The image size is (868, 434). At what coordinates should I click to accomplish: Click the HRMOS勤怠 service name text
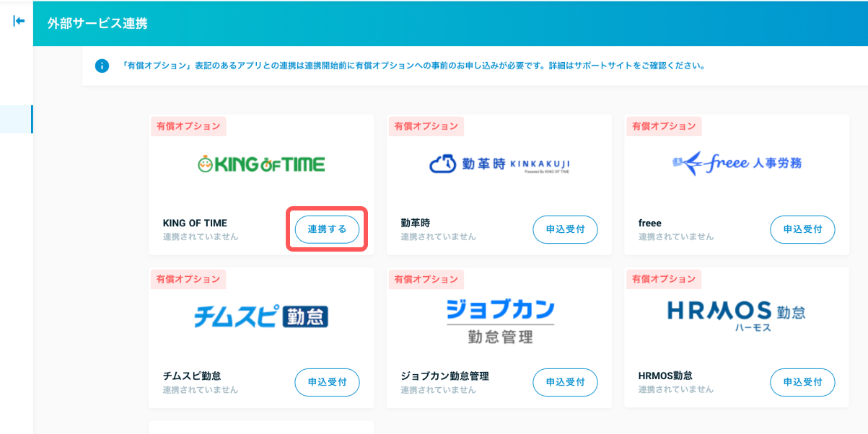coord(665,376)
